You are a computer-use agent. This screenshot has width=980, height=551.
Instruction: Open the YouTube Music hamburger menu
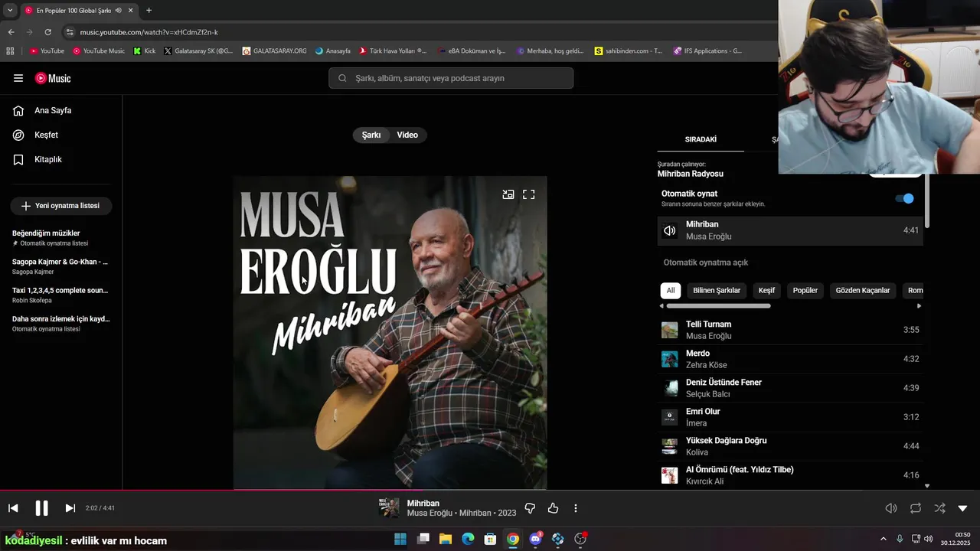coord(18,78)
